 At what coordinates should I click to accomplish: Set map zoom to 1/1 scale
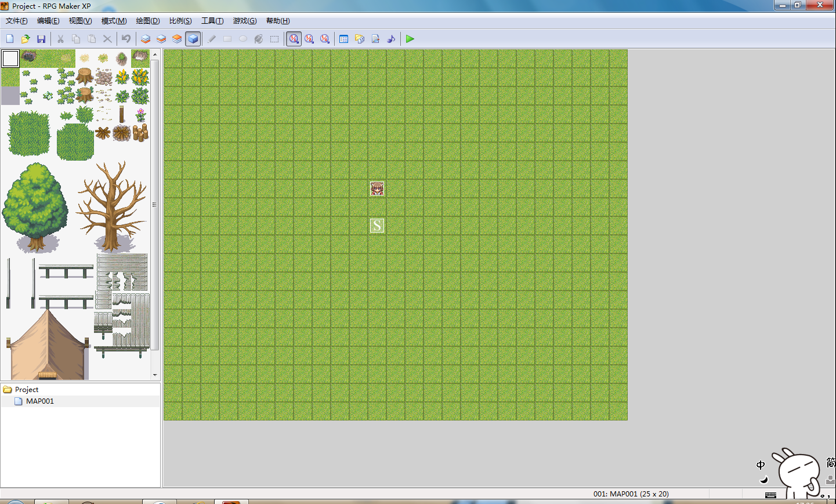pos(294,39)
